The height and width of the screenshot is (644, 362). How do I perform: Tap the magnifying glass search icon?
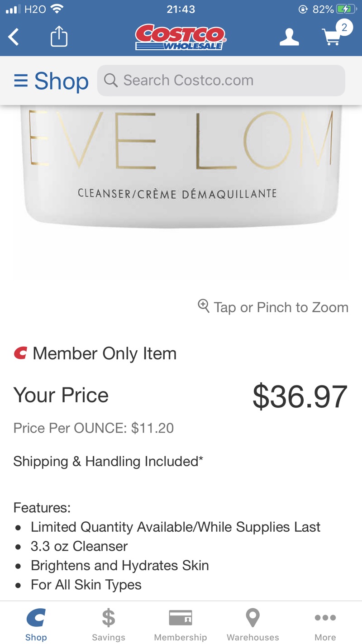[x=110, y=80]
